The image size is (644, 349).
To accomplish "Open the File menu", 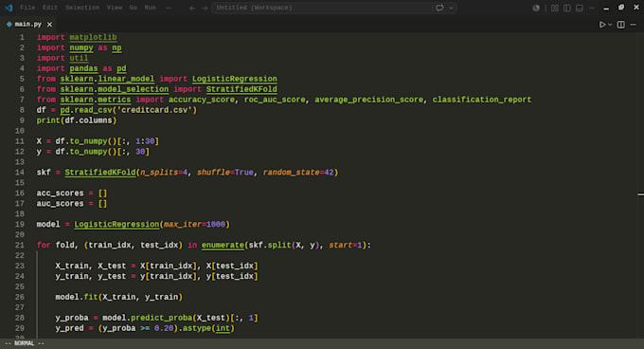I will coord(27,8).
